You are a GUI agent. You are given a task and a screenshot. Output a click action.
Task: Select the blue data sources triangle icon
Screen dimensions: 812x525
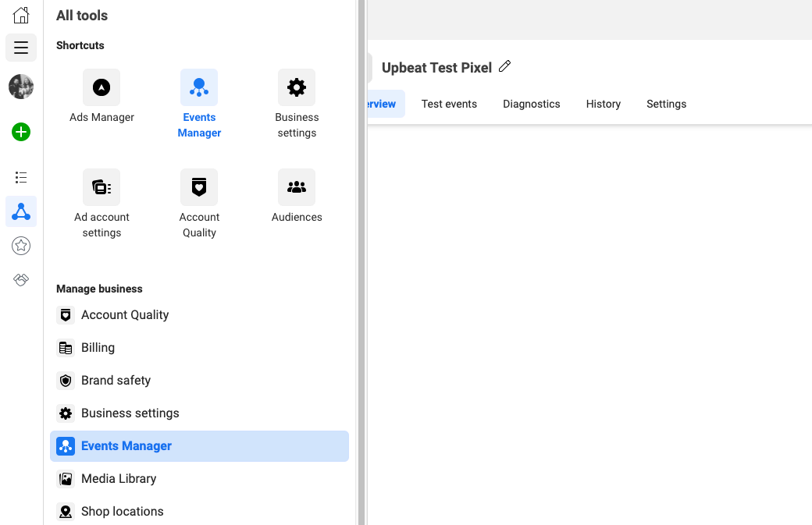[21, 211]
